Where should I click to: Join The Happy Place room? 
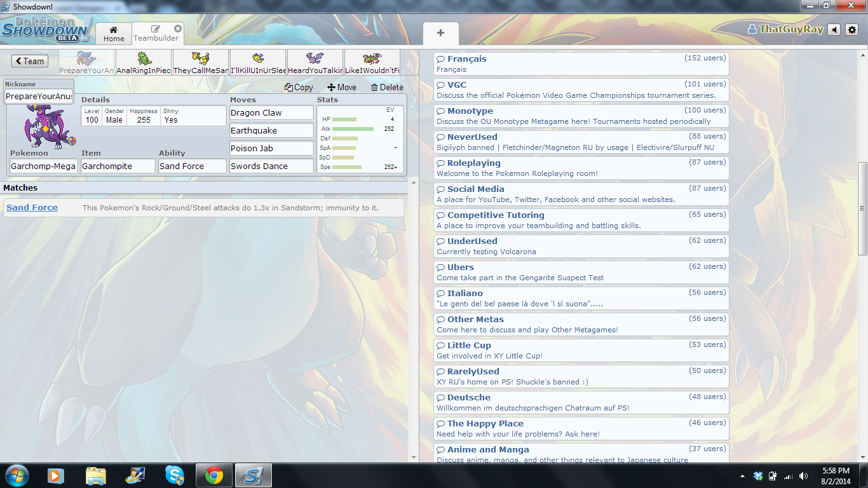click(581, 428)
